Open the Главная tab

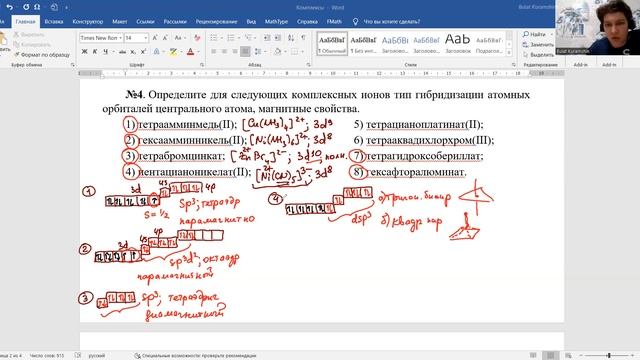tap(25, 22)
